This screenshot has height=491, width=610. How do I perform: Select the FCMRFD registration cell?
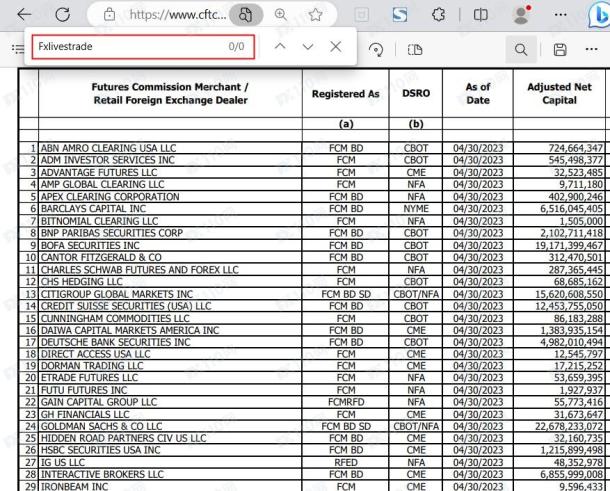click(x=346, y=402)
